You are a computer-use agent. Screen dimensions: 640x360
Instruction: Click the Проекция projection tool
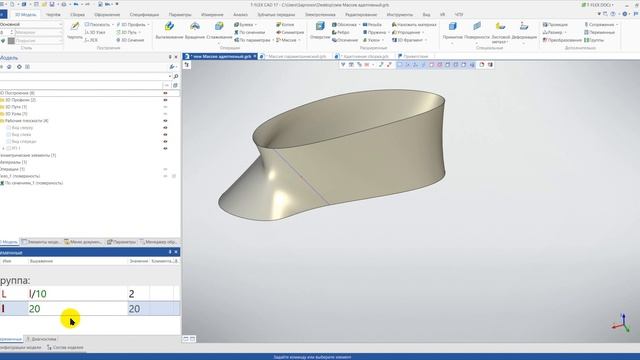tap(555, 24)
